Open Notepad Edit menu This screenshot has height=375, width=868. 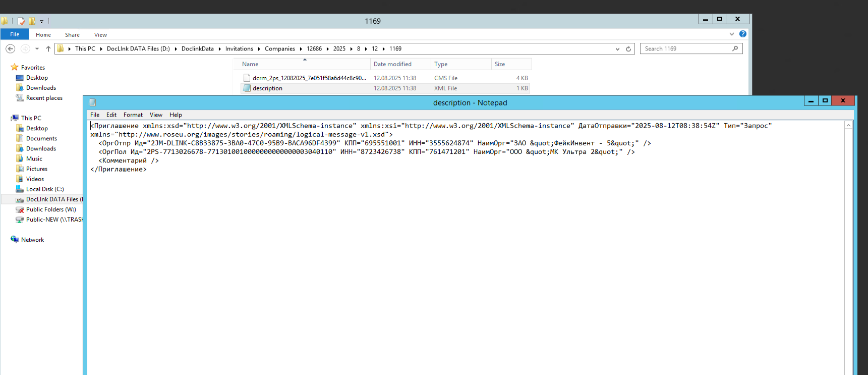coord(111,115)
